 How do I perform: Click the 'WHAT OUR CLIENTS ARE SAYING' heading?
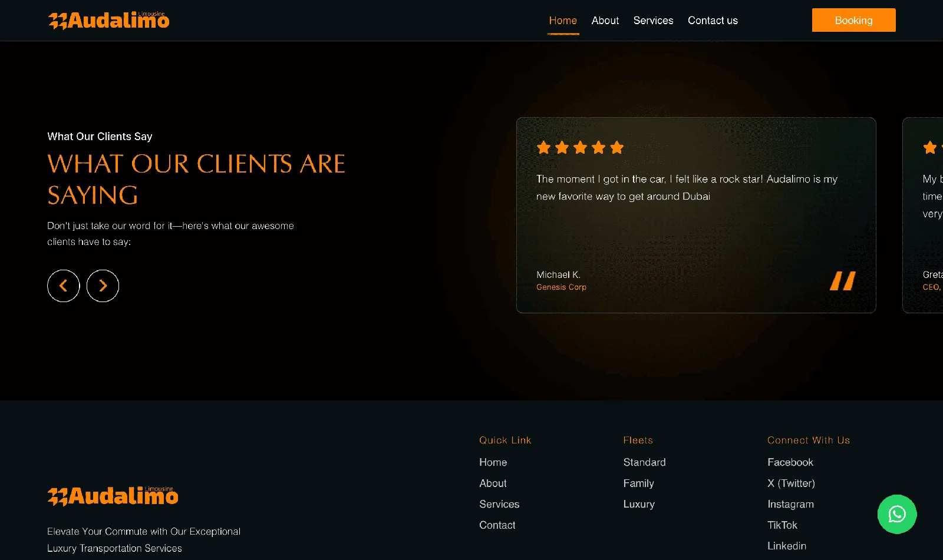[x=196, y=180]
